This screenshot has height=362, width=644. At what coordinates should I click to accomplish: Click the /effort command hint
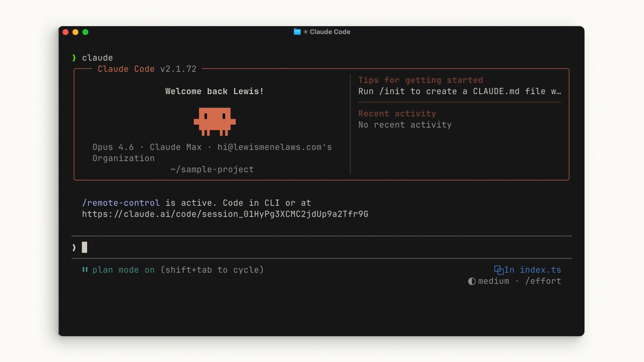tap(543, 281)
